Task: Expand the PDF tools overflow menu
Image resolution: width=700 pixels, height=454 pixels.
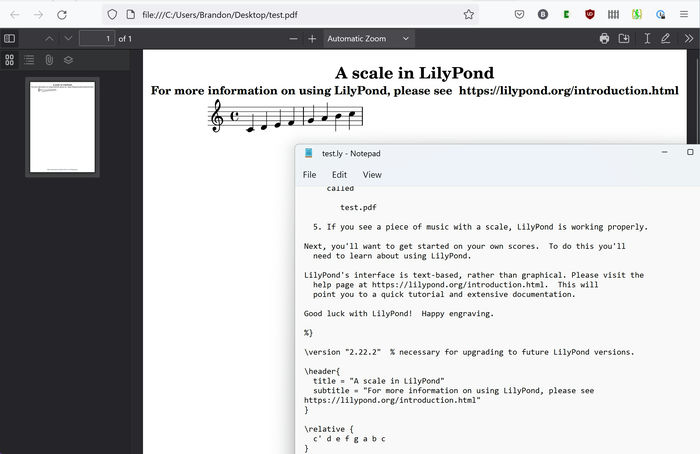Action: (688, 38)
